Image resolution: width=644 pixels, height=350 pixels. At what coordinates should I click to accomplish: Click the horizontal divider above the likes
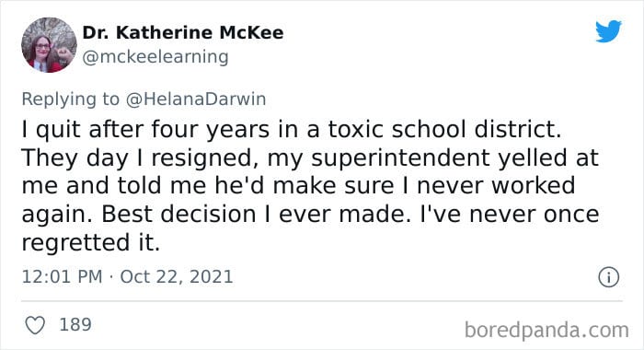[322, 301]
